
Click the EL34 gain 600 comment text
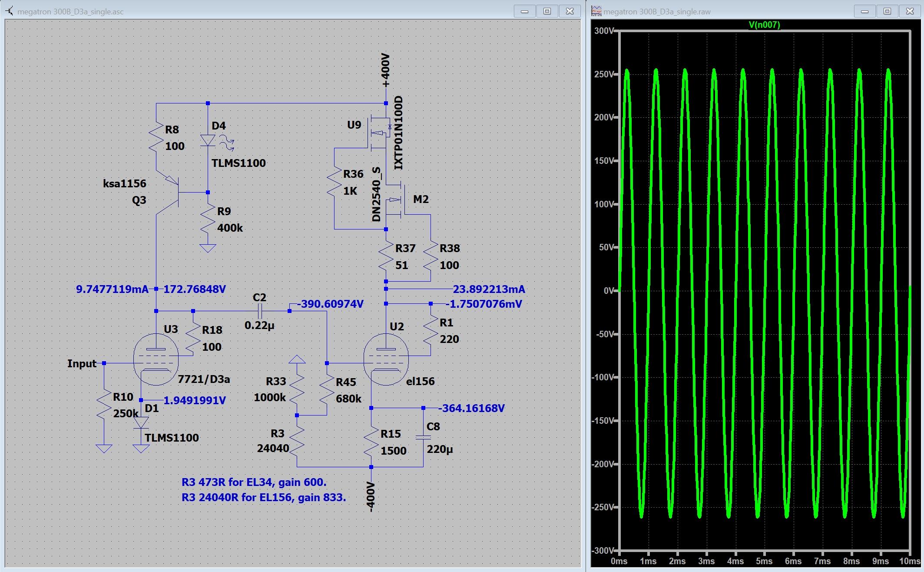pyautogui.click(x=254, y=482)
